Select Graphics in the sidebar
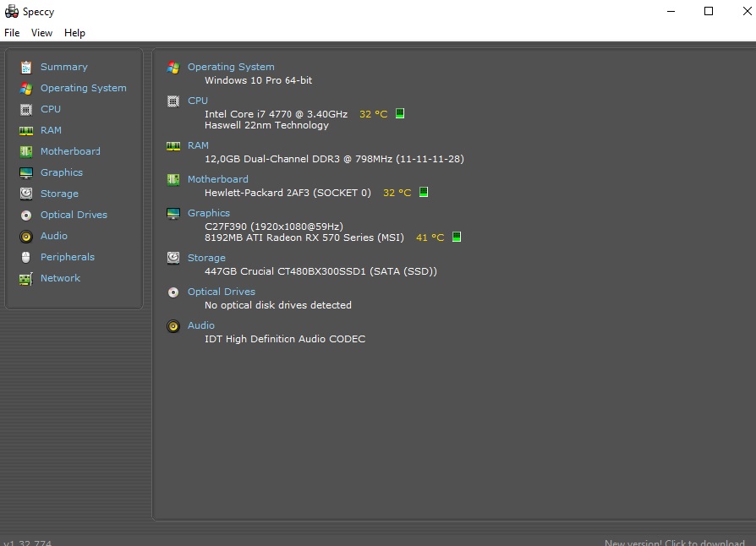The image size is (756, 546). 62,172
